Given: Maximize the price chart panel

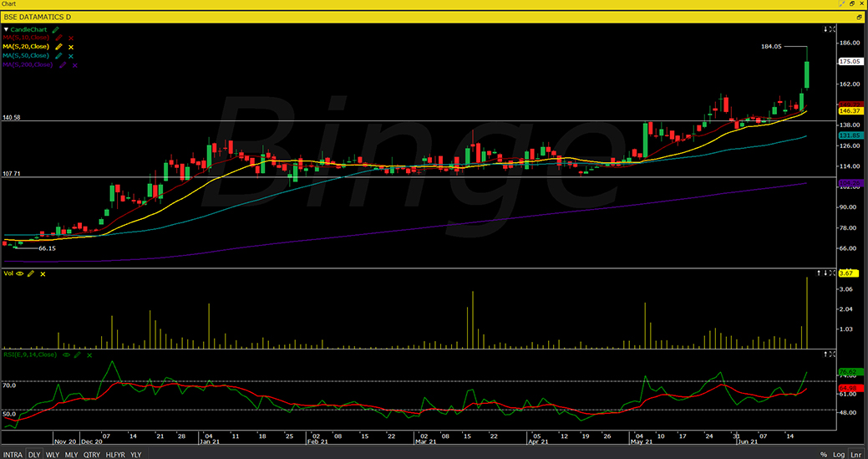Looking at the screenshot, I should (x=833, y=28).
